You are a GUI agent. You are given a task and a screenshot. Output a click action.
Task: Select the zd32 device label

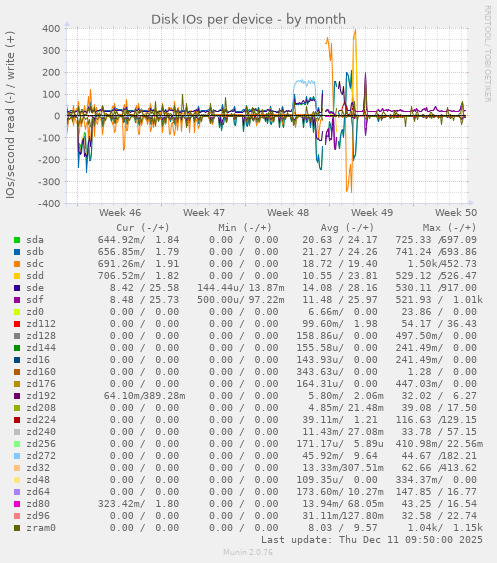coord(38,468)
